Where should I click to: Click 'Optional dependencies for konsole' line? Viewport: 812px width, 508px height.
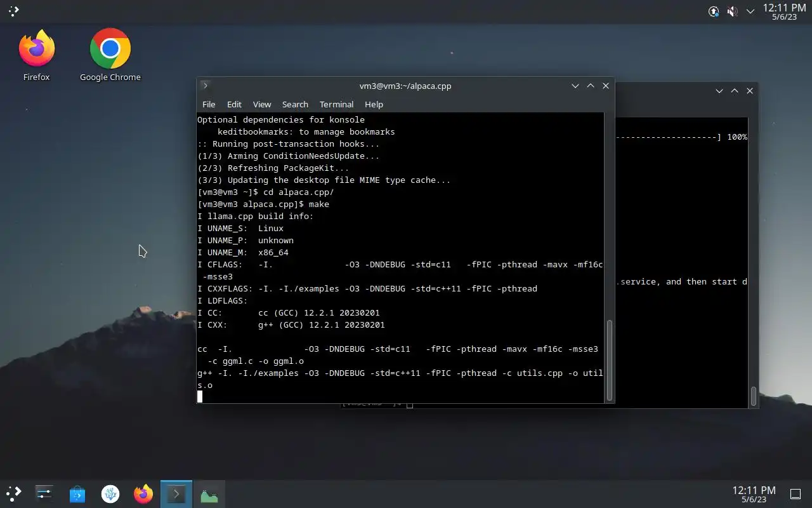tap(281, 120)
